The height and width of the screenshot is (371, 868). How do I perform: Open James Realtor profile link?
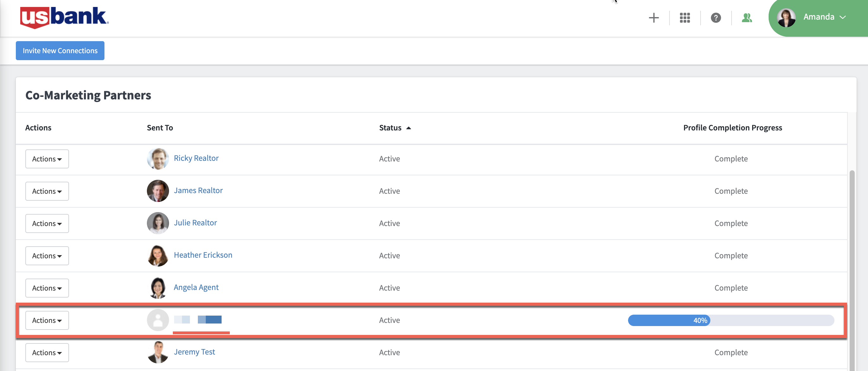pyautogui.click(x=198, y=190)
